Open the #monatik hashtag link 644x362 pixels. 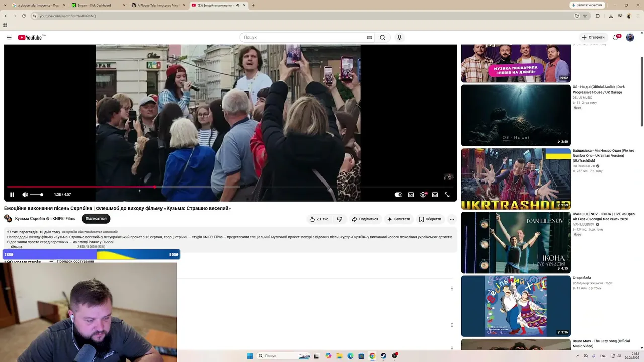click(110, 232)
